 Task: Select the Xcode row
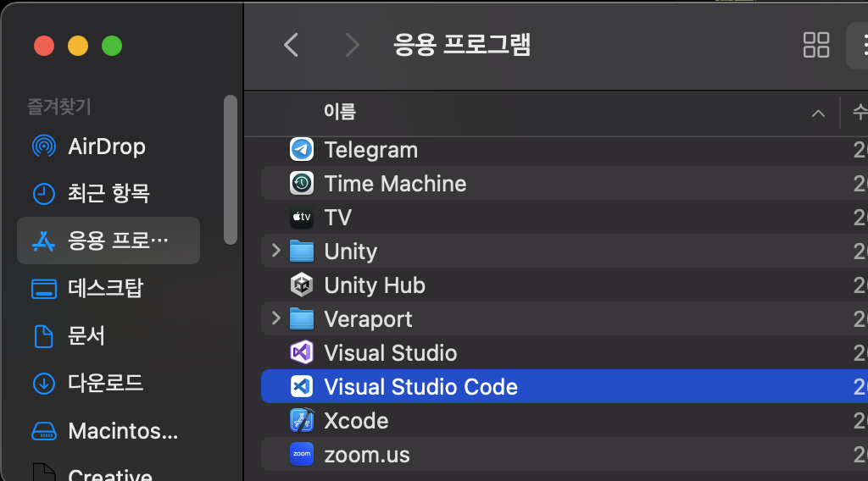click(564, 420)
